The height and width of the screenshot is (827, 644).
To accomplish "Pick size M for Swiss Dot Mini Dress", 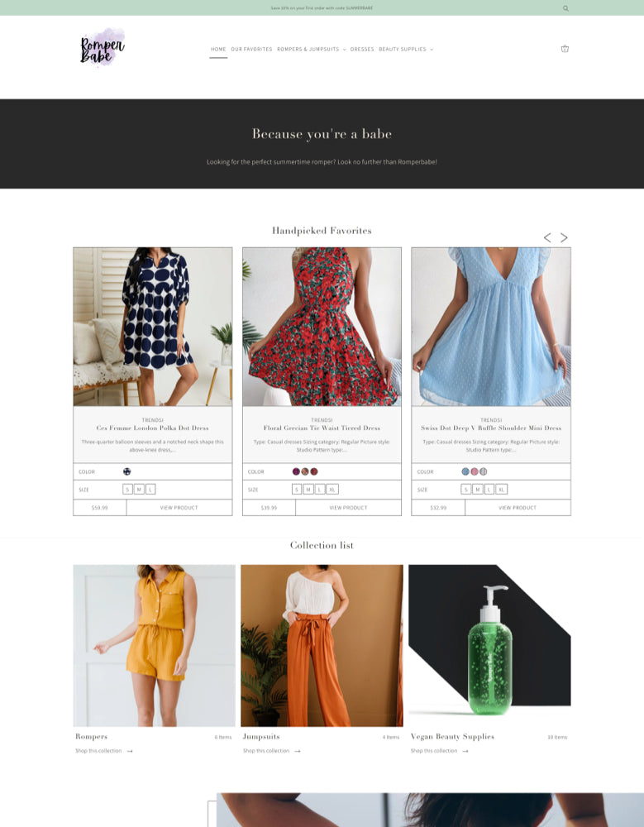I will click(477, 490).
